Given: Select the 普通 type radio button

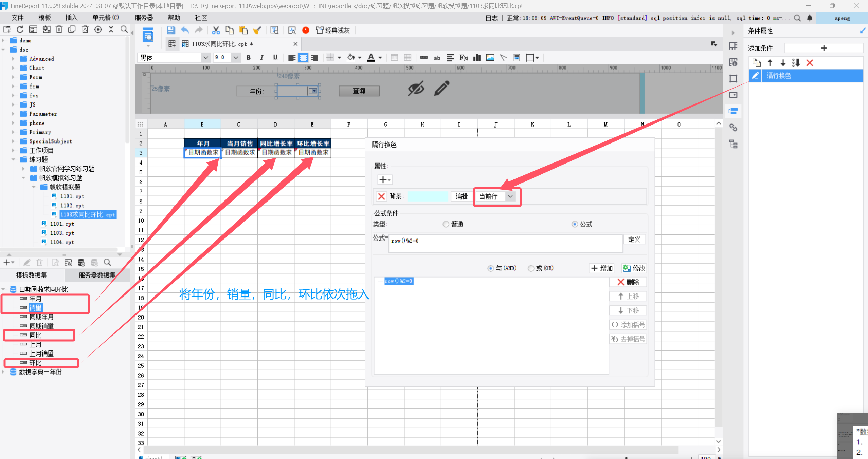Looking at the screenshot, I should pos(446,224).
